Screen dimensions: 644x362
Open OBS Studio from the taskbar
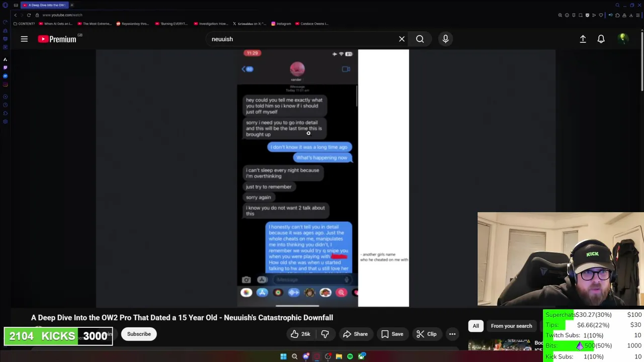[x=328, y=356]
